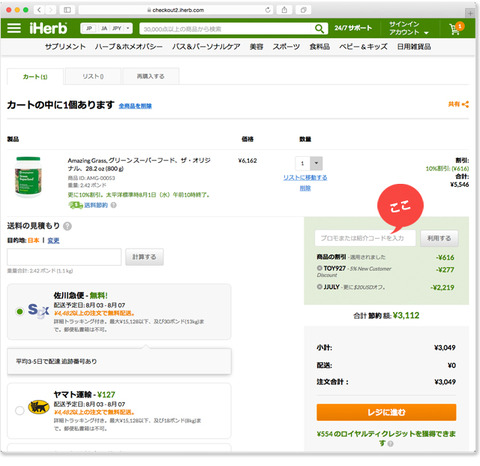Click the Safari reload icon

pos(267,10)
